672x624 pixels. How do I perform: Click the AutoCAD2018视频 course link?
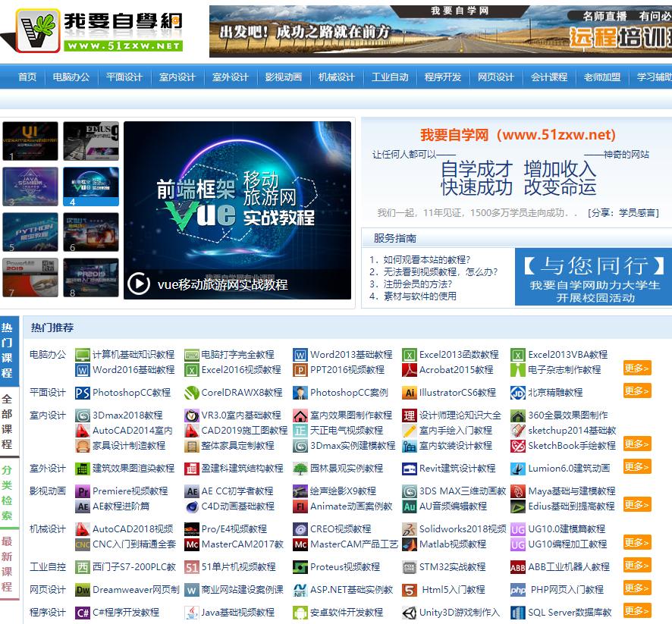click(133, 529)
